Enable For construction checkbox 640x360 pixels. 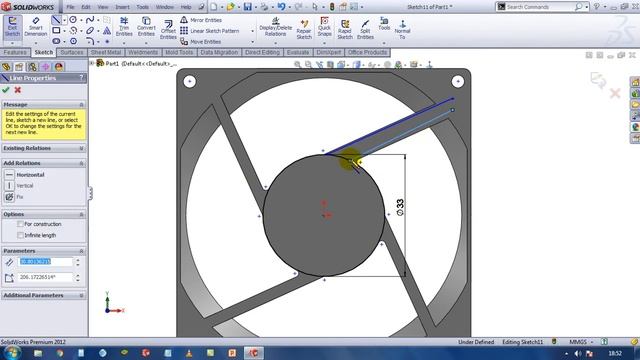[20, 224]
